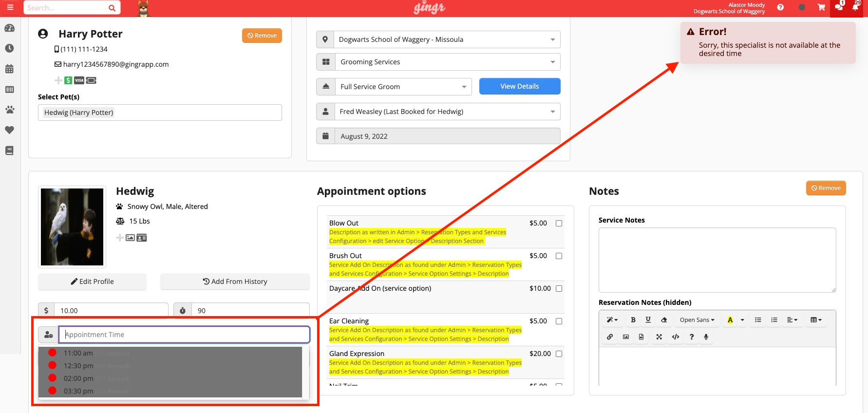Open the clock sidebar icon
Viewport: 868px width, 413px height.
9,48
